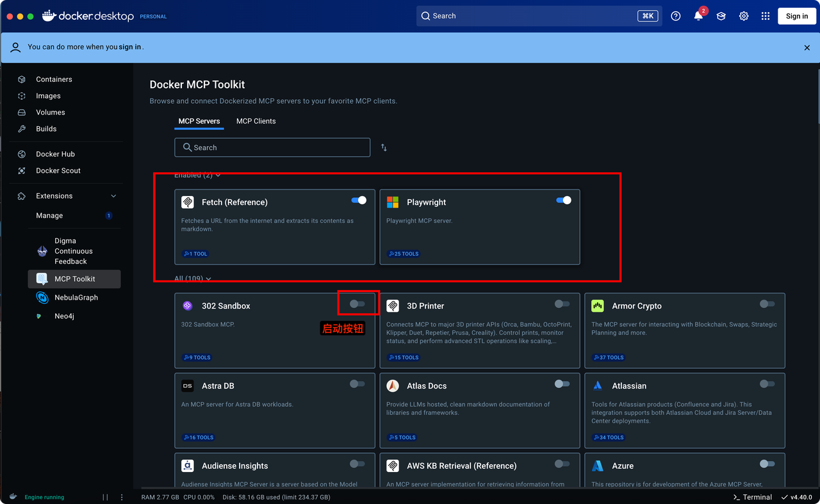
Task: Click the sort servers icon
Action: coord(384,147)
